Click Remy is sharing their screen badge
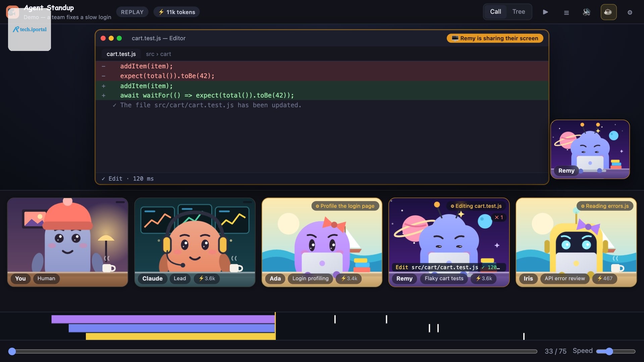The width and height of the screenshot is (644, 362). pyautogui.click(x=495, y=38)
